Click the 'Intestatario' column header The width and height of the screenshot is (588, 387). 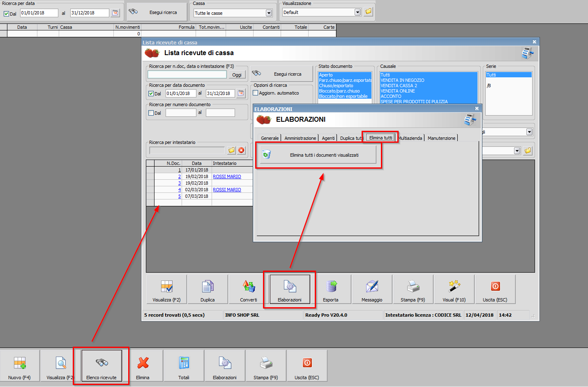click(232, 163)
